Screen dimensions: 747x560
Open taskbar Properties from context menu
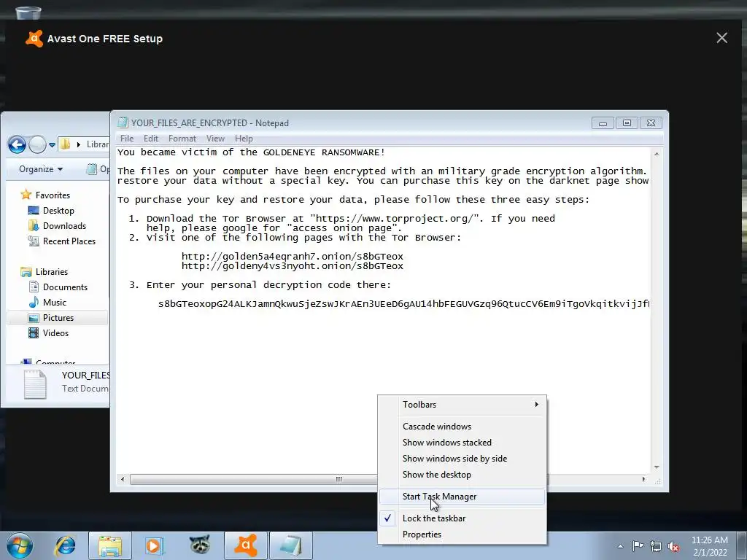click(462, 534)
